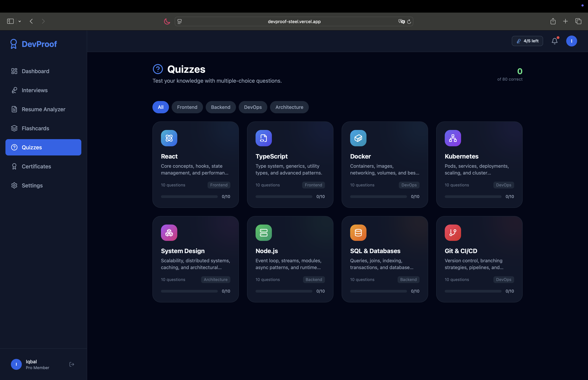This screenshot has height=380, width=588.
Task: Toggle the browser sidebar panel
Action: (x=10, y=21)
